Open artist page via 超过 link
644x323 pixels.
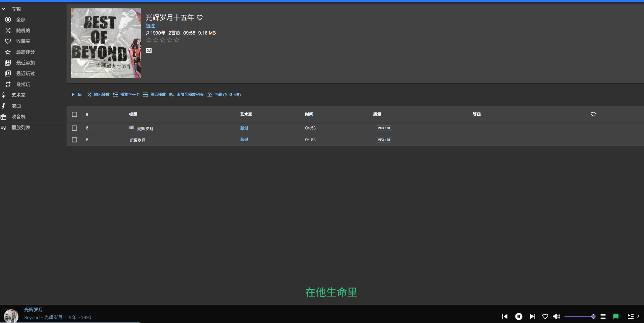(x=150, y=25)
